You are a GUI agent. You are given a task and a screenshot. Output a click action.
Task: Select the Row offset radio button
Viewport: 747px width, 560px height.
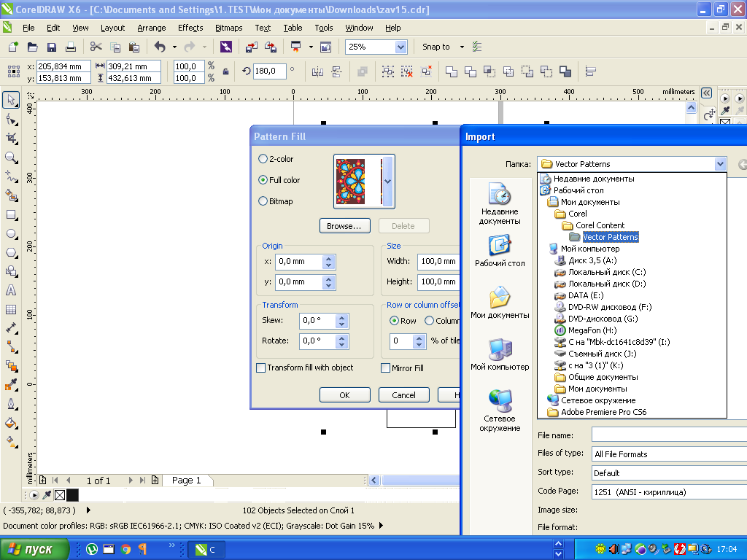[x=394, y=321]
